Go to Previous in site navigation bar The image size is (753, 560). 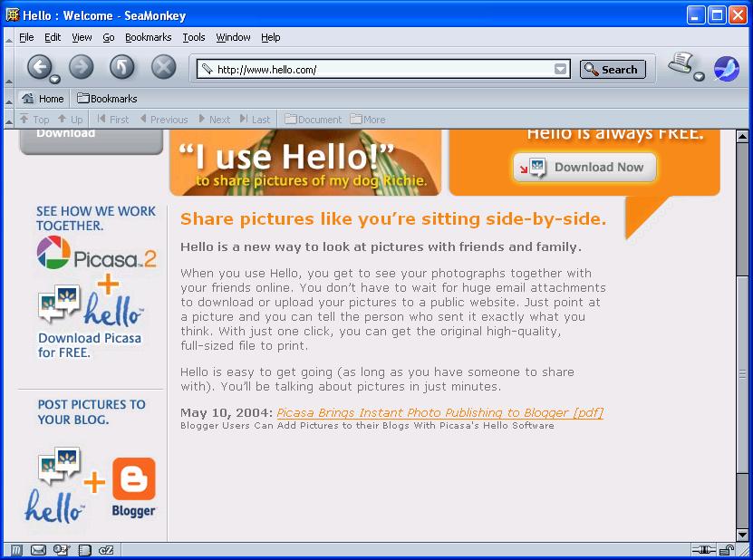click(164, 119)
